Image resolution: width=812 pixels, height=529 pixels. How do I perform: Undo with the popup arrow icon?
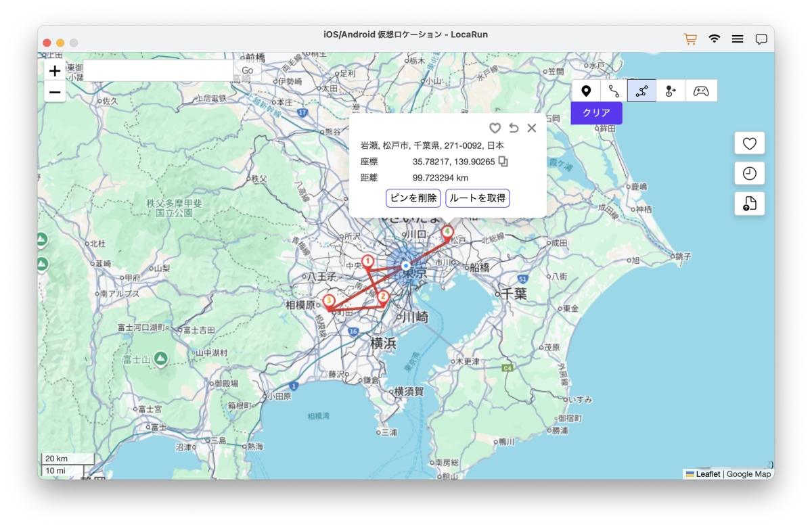[514, 128]
